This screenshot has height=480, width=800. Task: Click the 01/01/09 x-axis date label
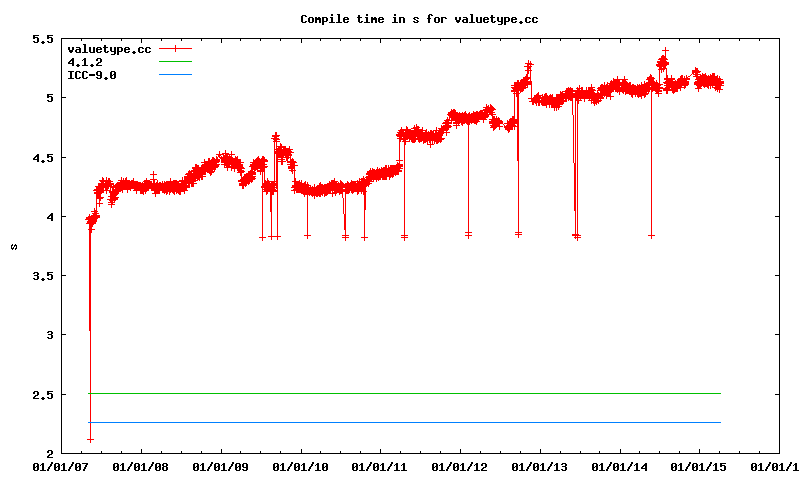(219, 466)
